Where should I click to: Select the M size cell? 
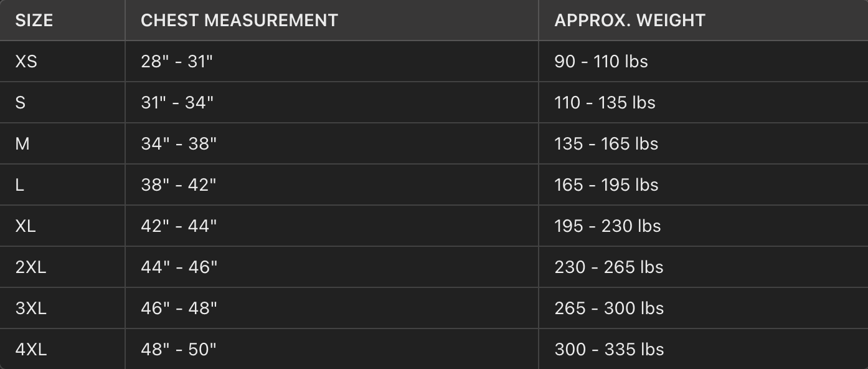(22, 144)
